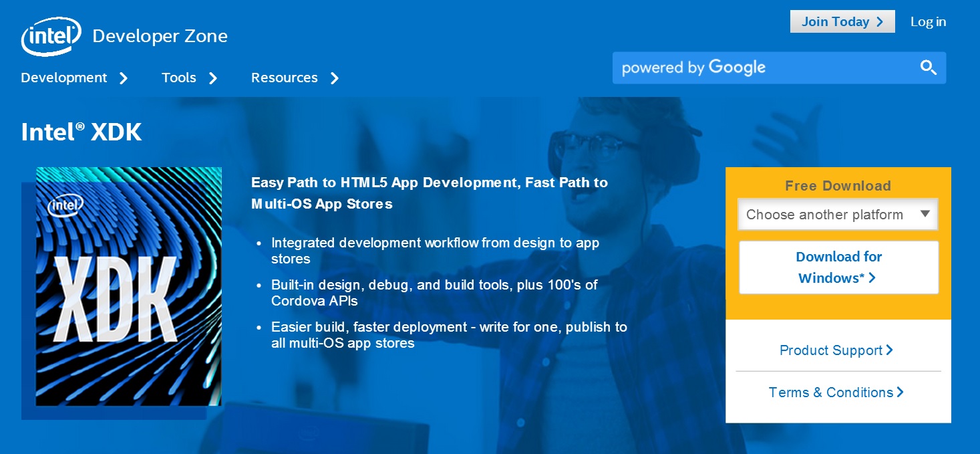Image resolution: width=980 pixels, height=454 pixels.
Task: Open the Tools menu
Action: click(x=179, y=78)
